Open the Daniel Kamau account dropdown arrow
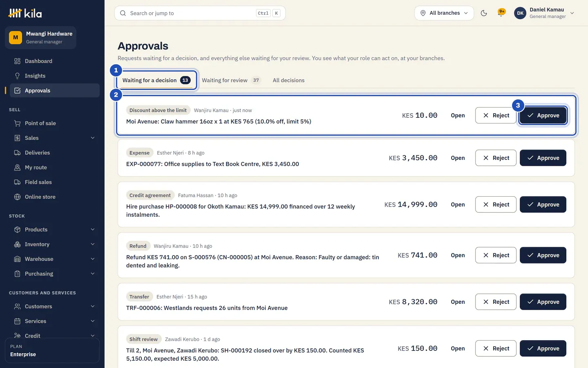 click(572, 13)
